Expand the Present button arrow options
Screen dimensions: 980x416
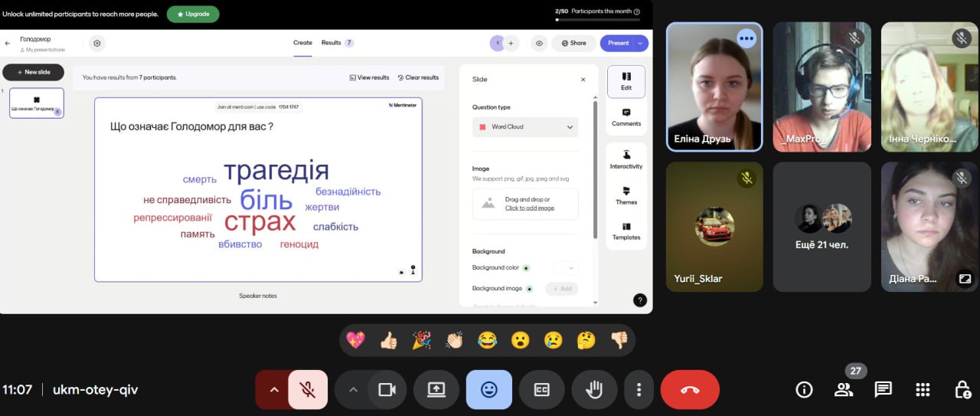click(x=641, y=43)
